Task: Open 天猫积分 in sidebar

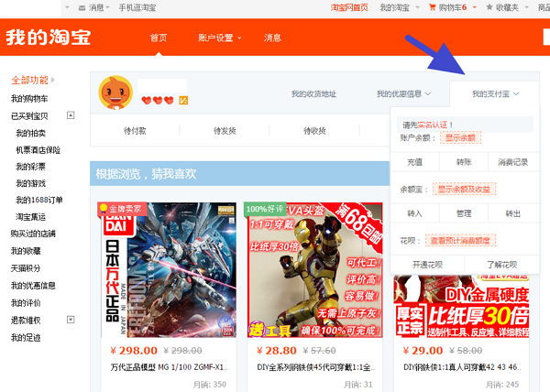Action: [26, 268]
